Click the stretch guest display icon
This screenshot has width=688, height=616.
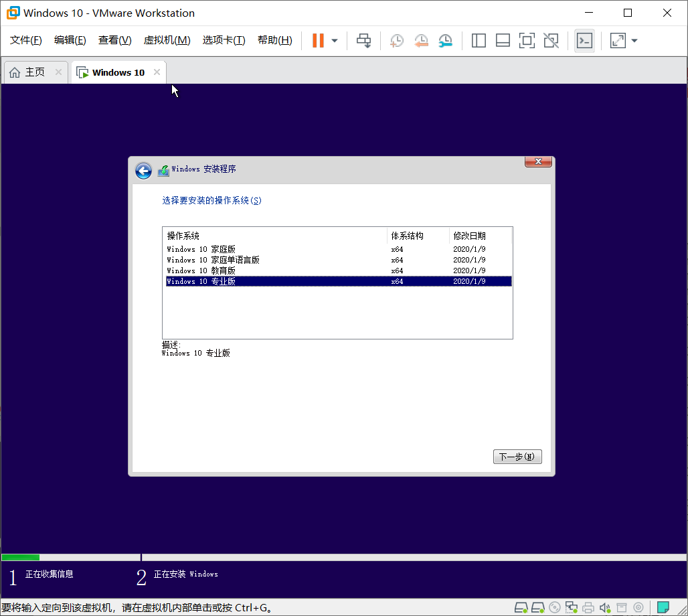618,41
